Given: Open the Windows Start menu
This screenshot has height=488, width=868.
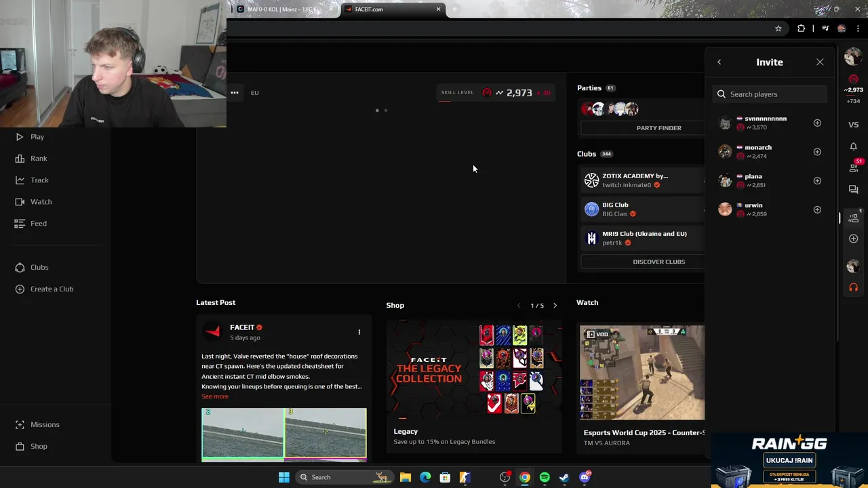Looking at the screenshot, I should pyautogui.click(x=284, y=477).
